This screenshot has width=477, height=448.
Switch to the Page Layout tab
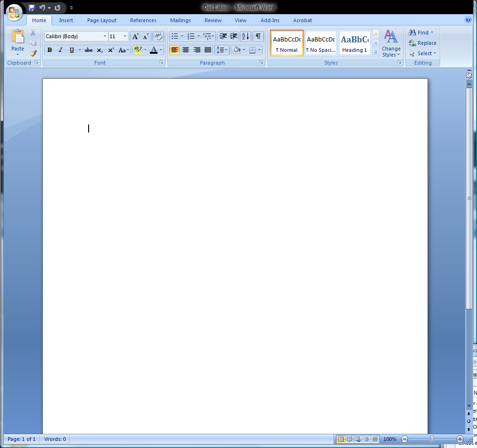(x=101, y=20)
